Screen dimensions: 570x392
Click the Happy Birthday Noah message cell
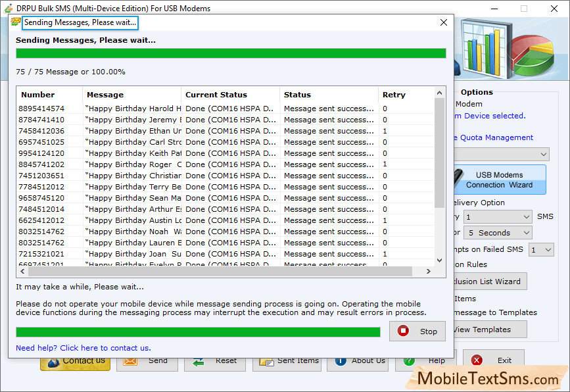point(132,232)
